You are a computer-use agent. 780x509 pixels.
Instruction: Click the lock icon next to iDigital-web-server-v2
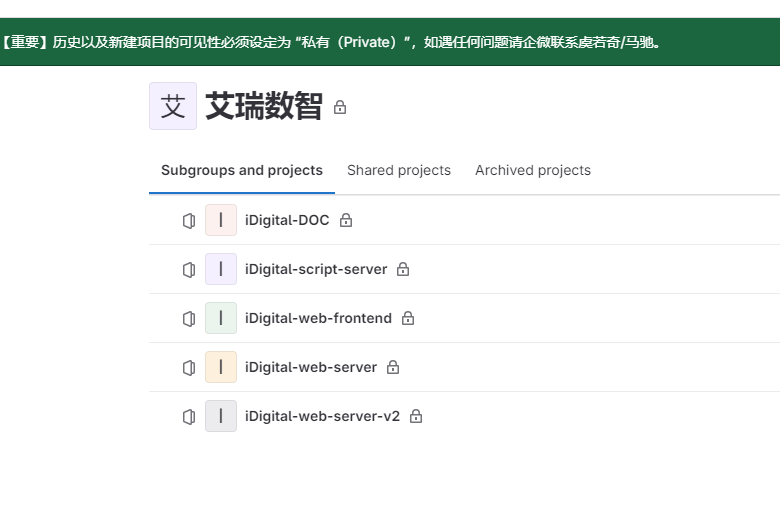click(x=416, y=416)
